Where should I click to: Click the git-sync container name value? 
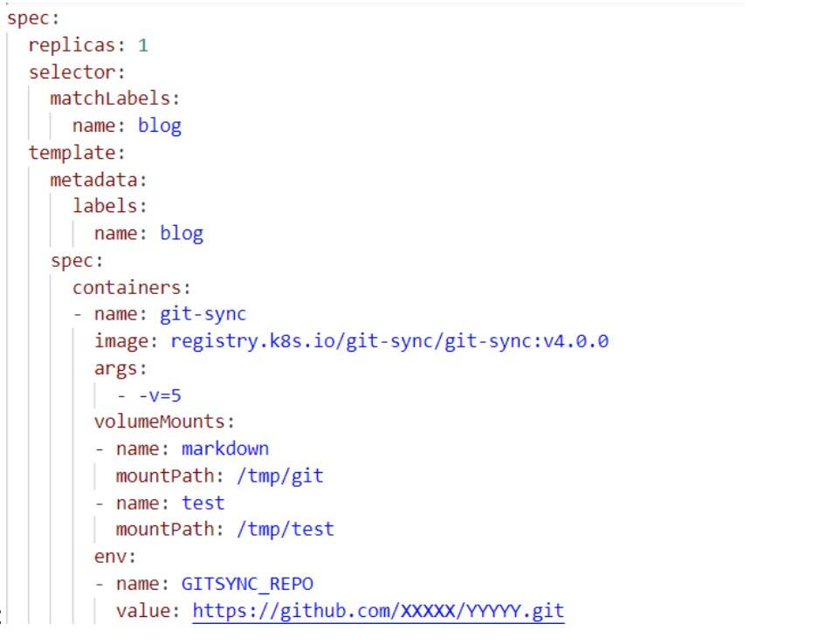(x=203, y=314)
